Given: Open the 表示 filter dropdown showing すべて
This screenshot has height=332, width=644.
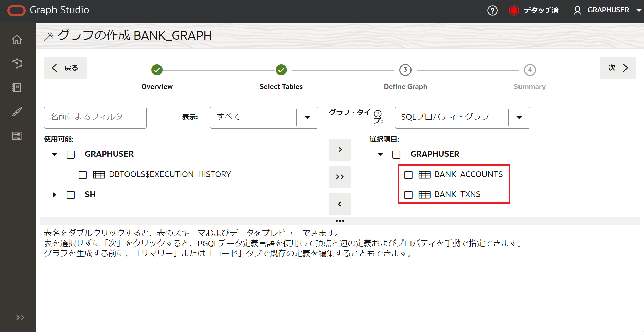Looking at the screenshot, I should point(307,117).
